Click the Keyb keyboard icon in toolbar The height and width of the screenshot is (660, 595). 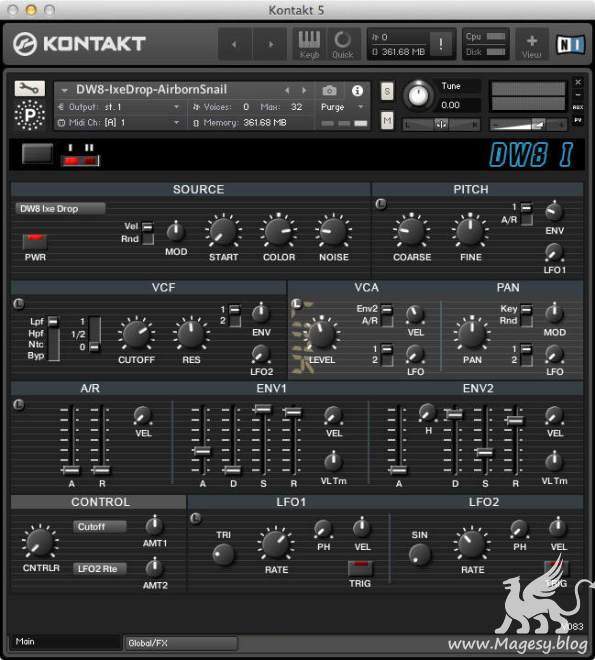pyautogui.click(x=309, y=44)
